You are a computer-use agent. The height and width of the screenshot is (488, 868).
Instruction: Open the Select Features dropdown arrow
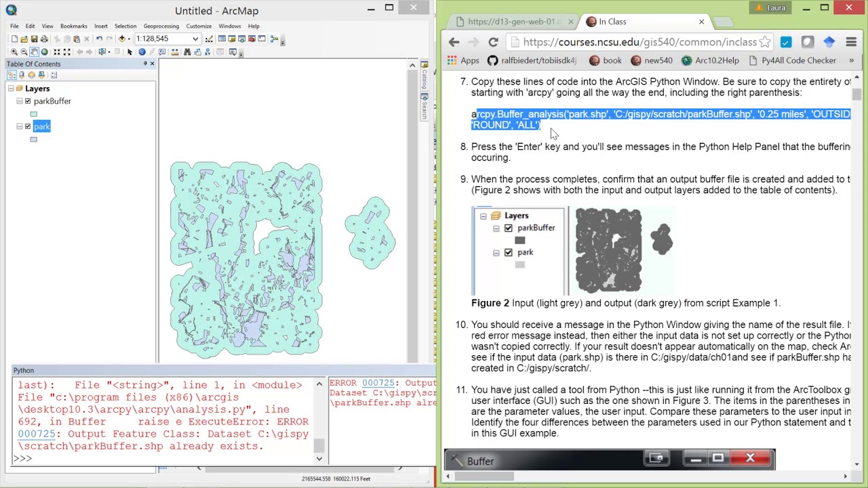click(109, 52)
